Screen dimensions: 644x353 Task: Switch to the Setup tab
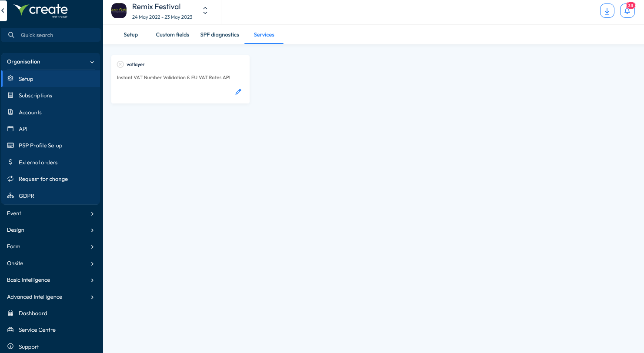coord(130,35)
